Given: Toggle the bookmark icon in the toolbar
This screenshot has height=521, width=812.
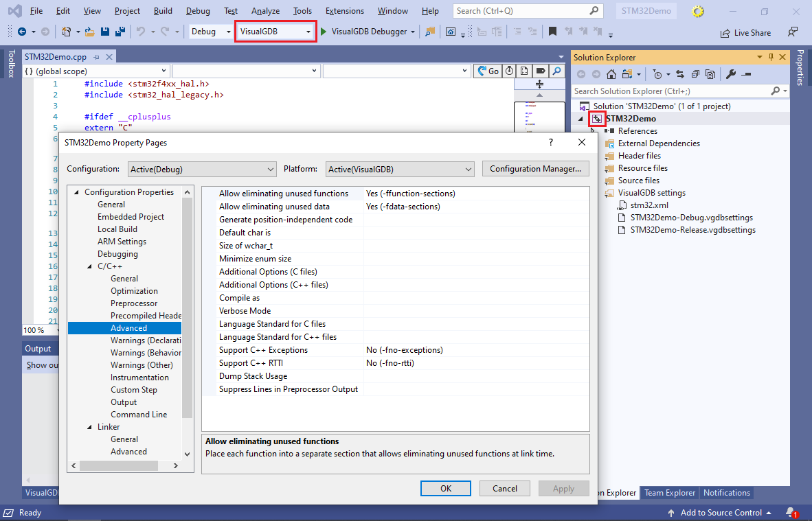Looking at the screenshot, I should (x=552, y=32).
